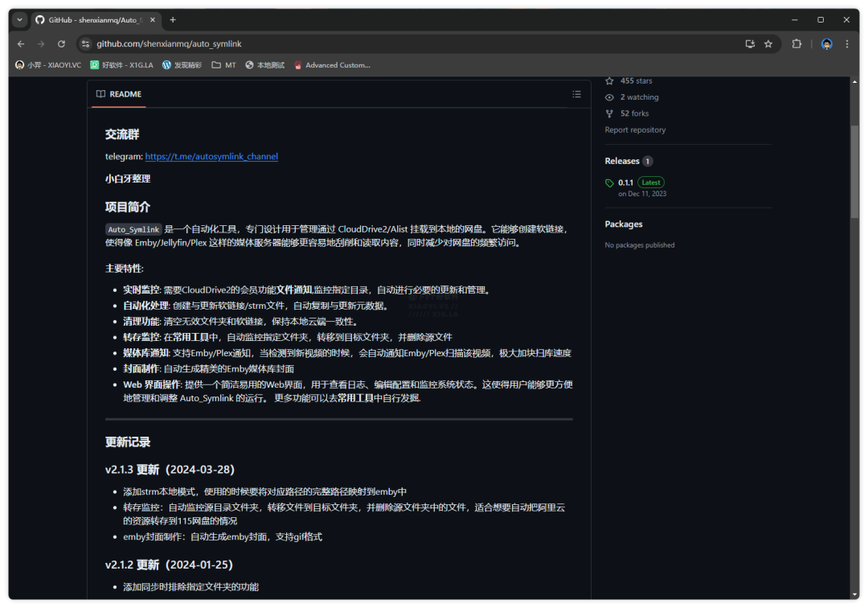Image resolution: width=868 pixels, height=608 pixels.
Task: Click the Report repository link
Action: 635,129
